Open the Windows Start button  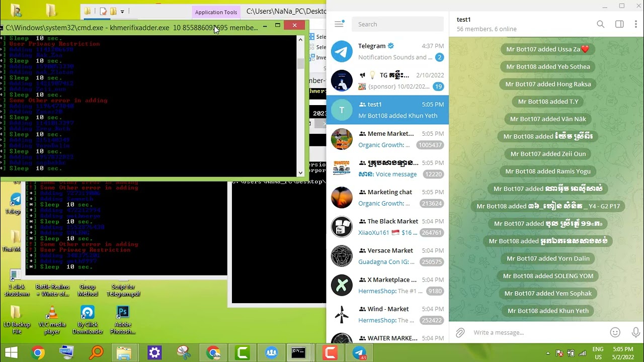11,352
